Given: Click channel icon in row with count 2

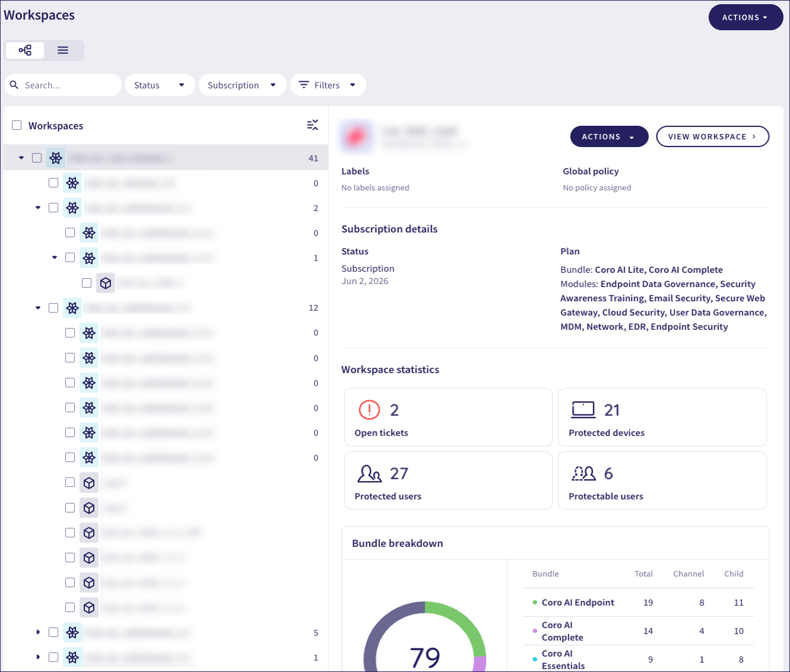Looking at the screenshot, I should pos(72,208).
